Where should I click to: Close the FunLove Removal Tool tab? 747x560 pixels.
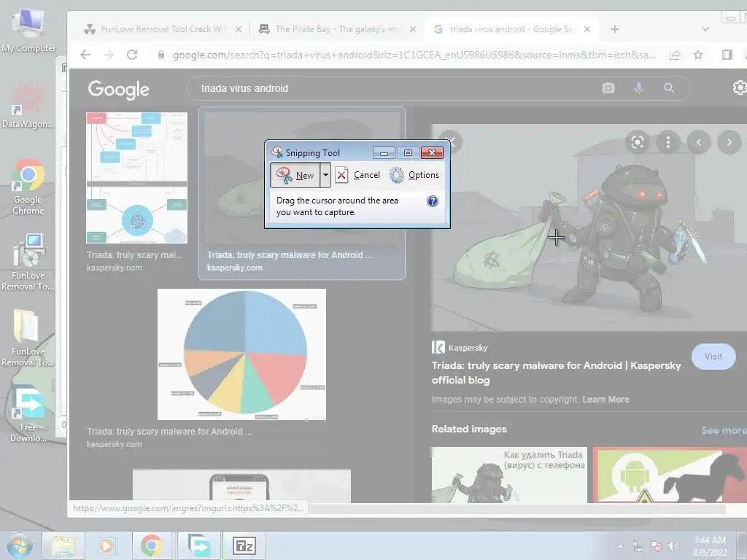point(239,29)
